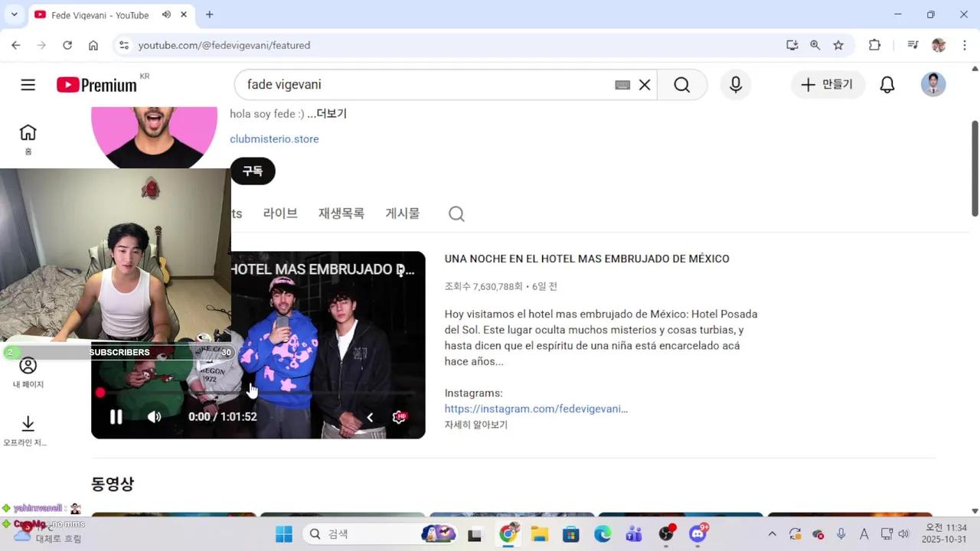
Task: Switch to the 라이브 tab
Action: point(280,214)
